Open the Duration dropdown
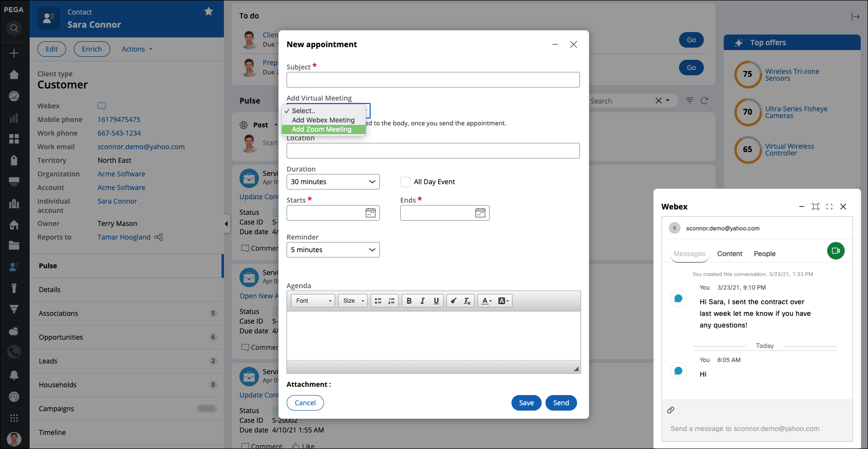 coord(333,182)
